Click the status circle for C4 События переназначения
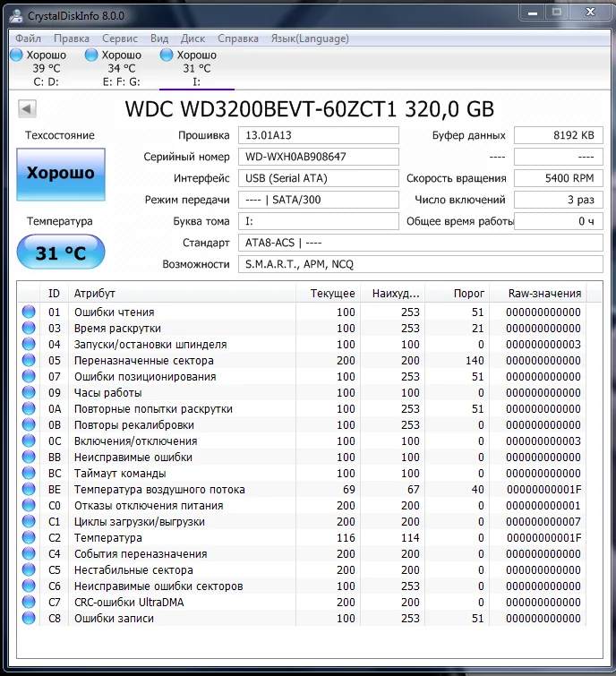Screen dimensions: 616x676 pos(29,553)
